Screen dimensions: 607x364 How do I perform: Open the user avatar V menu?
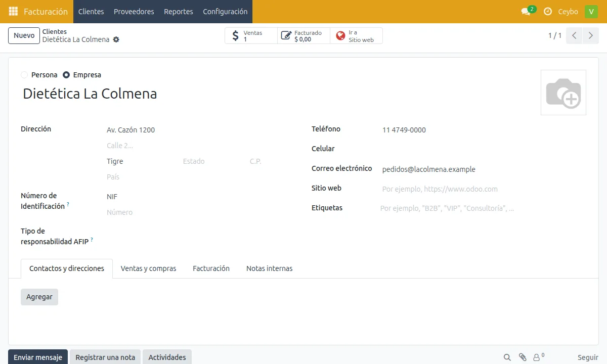click(591, 11)
